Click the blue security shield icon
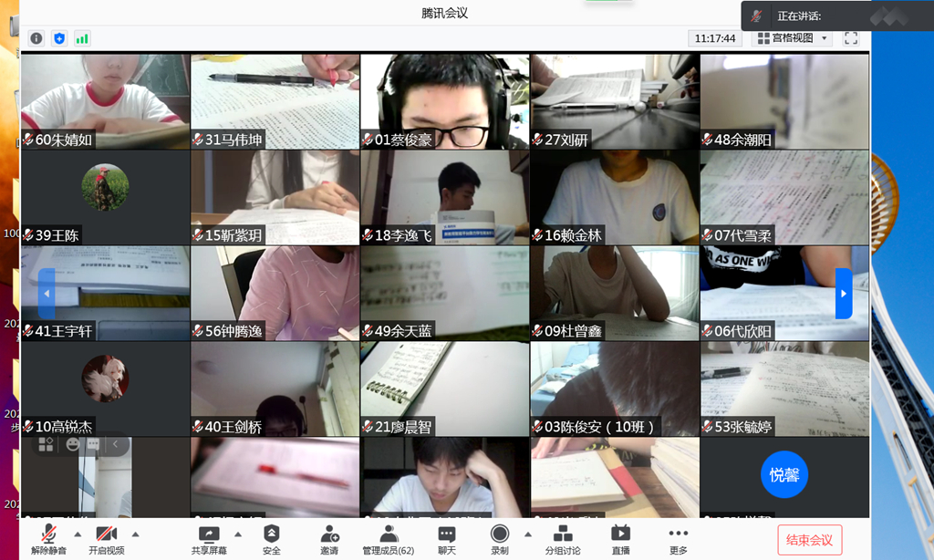This screenshot has width=934, height=560. click(x=59, y=38)
